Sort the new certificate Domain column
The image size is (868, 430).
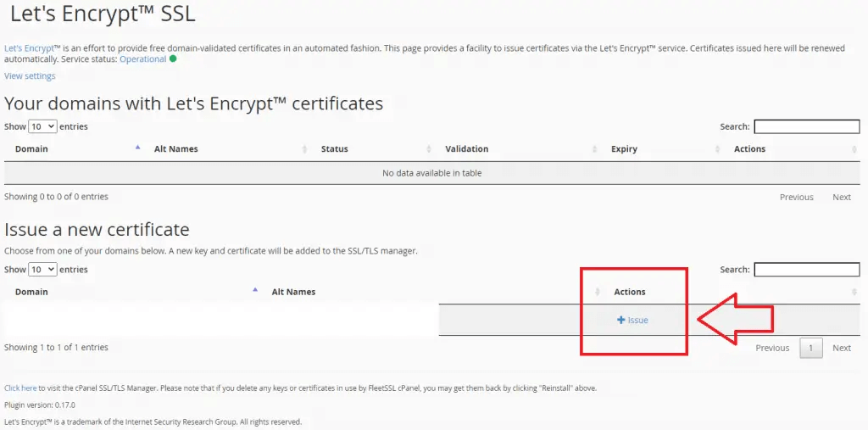tap(31, 292)
